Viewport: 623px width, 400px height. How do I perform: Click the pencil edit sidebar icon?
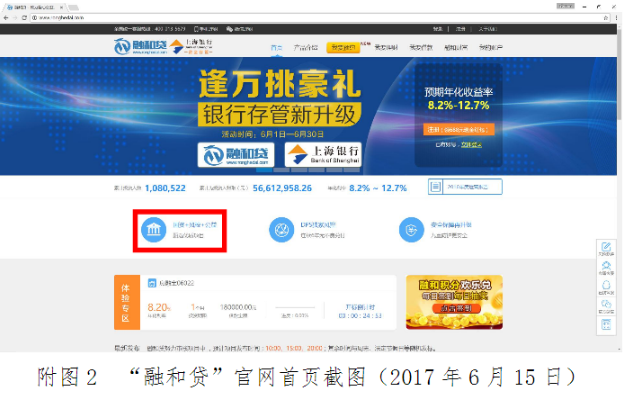point(606,249)
